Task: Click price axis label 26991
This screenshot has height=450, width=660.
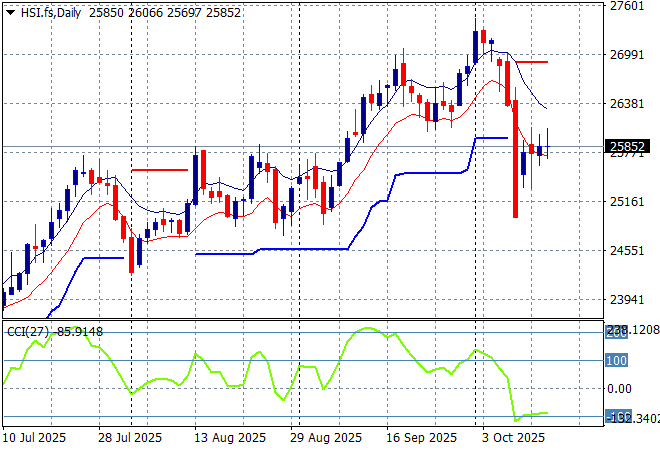Action: 627,55
